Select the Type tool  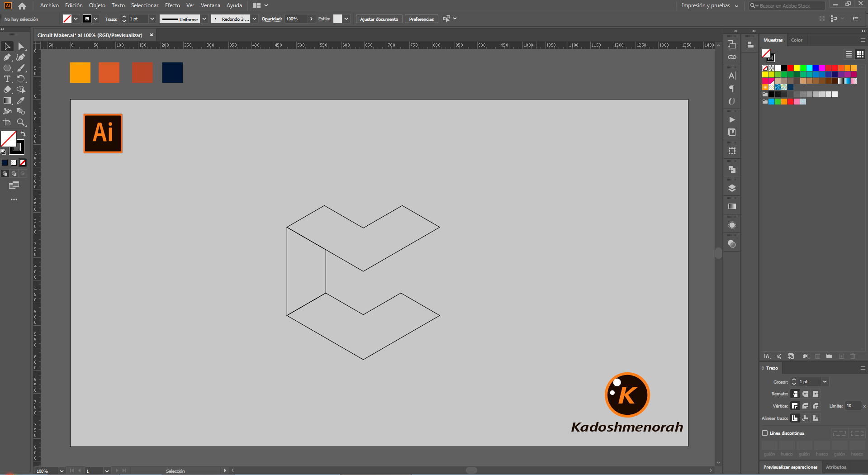tap(7, 79)
